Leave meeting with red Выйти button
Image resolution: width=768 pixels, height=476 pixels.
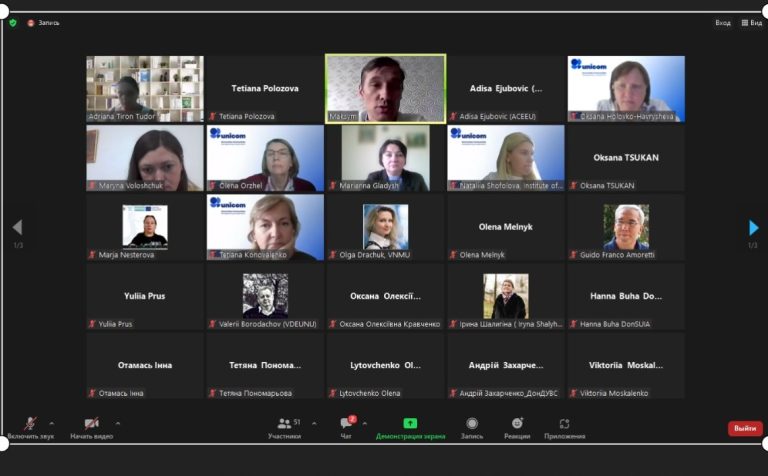745,428
